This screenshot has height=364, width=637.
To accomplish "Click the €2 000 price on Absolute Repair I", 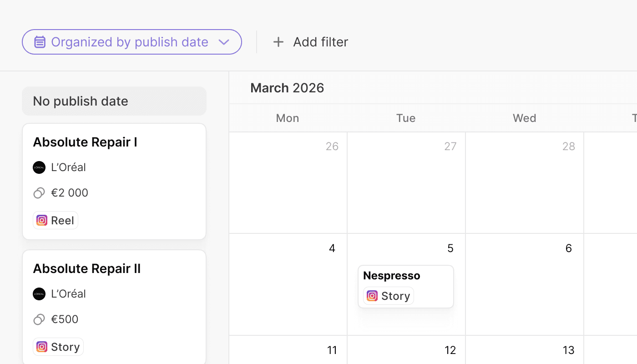I will coord(70,192).
